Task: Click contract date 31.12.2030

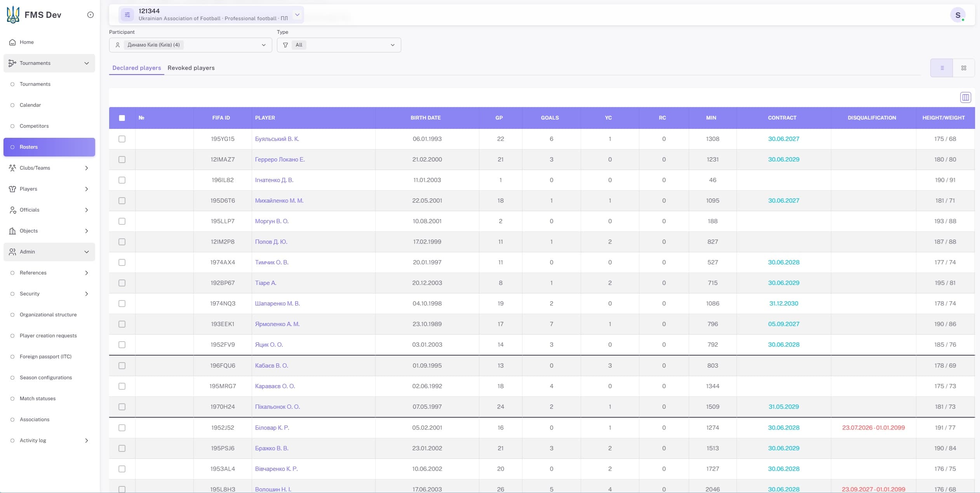Action: tap(783, 304)
